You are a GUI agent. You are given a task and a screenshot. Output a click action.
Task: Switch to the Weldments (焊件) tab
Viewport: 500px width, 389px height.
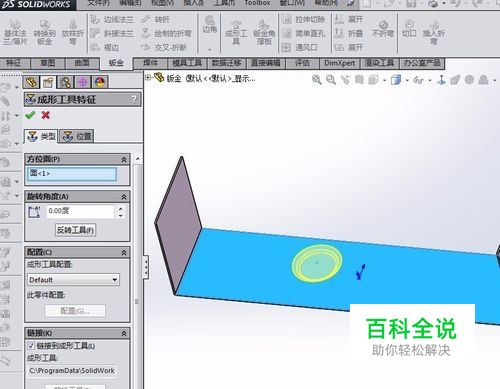click(x=150, y=63)
